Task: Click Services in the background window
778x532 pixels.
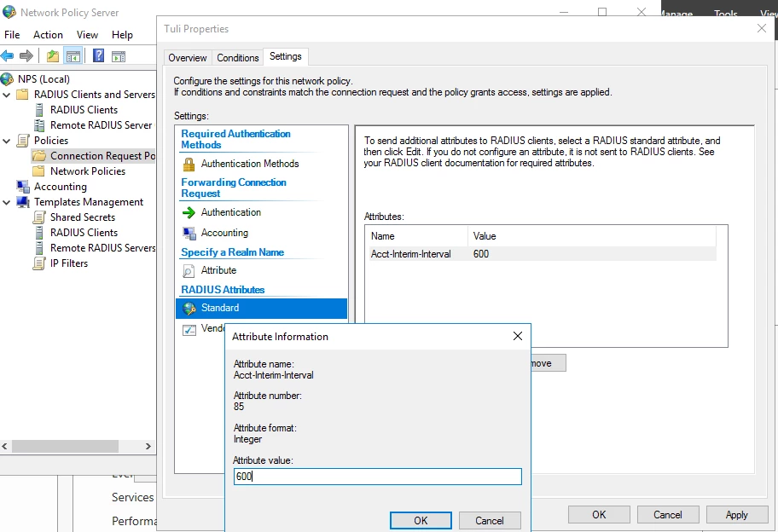Action: click(x=132, y=497)
